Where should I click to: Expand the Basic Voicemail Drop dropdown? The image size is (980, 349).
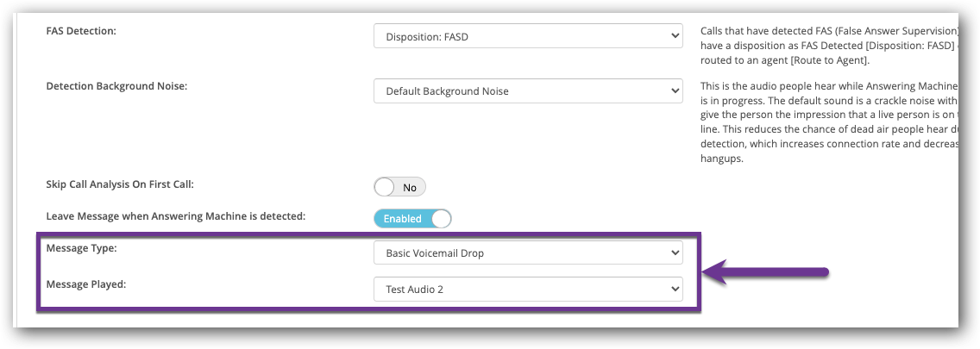coord(527,252)
